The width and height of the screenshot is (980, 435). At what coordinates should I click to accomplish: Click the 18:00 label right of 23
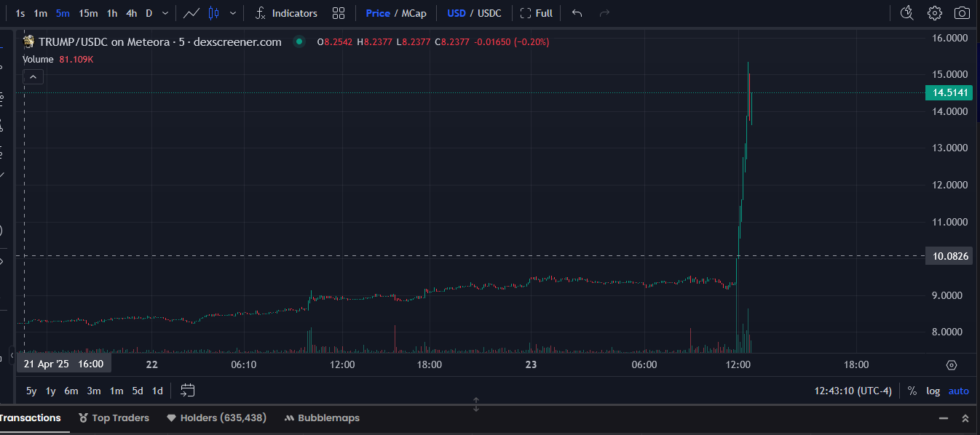coord(856,364)
